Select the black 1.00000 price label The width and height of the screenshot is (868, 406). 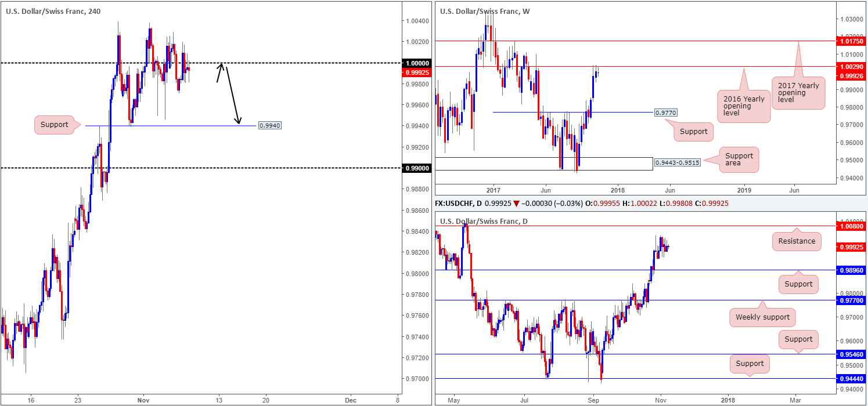416,63
